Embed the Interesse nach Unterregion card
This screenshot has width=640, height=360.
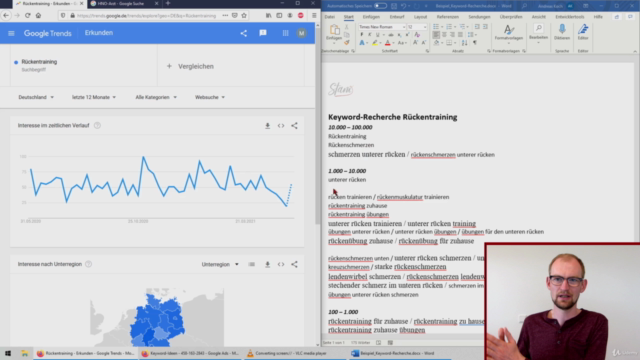[x=281, y=264]
